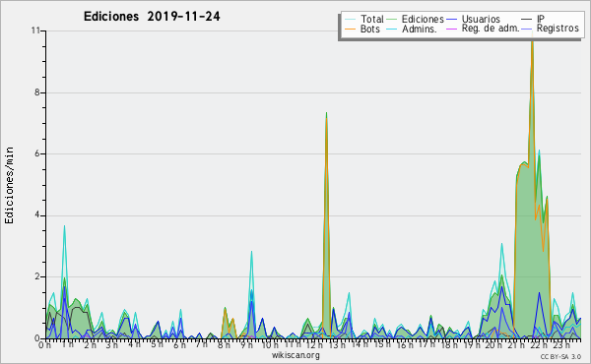Click the Usuarios legend label
Viewport: 591px width, 364px height.
click(x=481, y=19)
